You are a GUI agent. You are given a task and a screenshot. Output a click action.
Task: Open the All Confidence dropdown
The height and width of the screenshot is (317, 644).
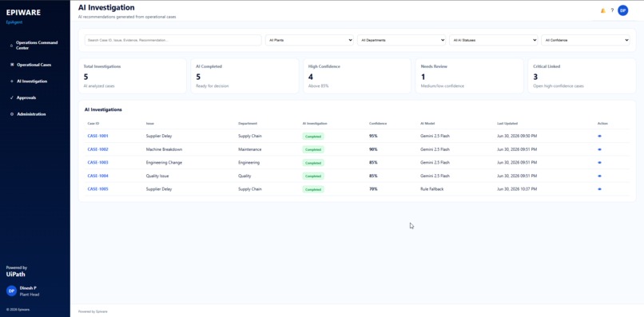pyautogui.click(x=585, y=40)
